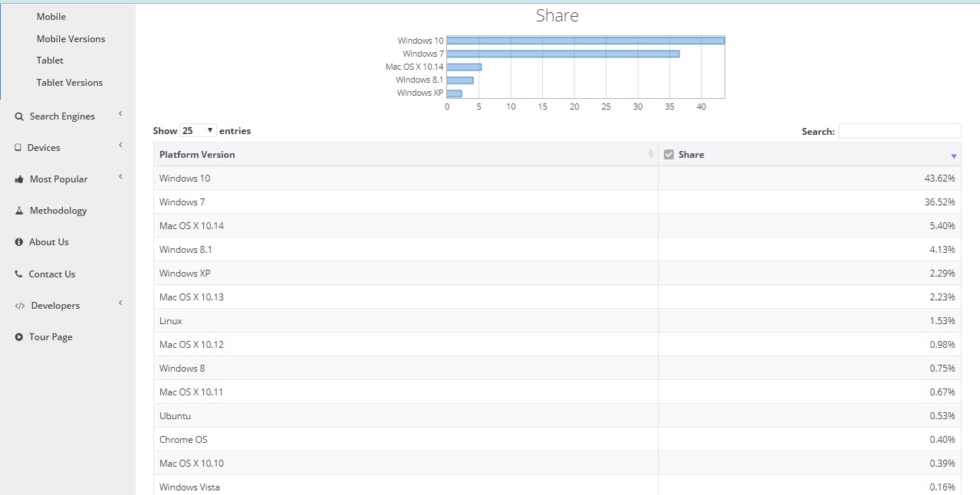Expand the Devices menu chevron
This screenshot has height=495, width=980.
tap(120, 146)
